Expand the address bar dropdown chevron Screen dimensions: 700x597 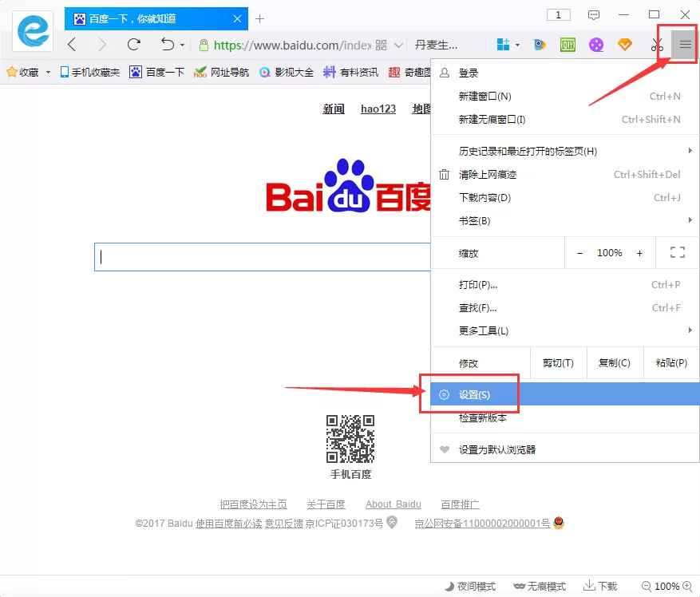[398, 45]
